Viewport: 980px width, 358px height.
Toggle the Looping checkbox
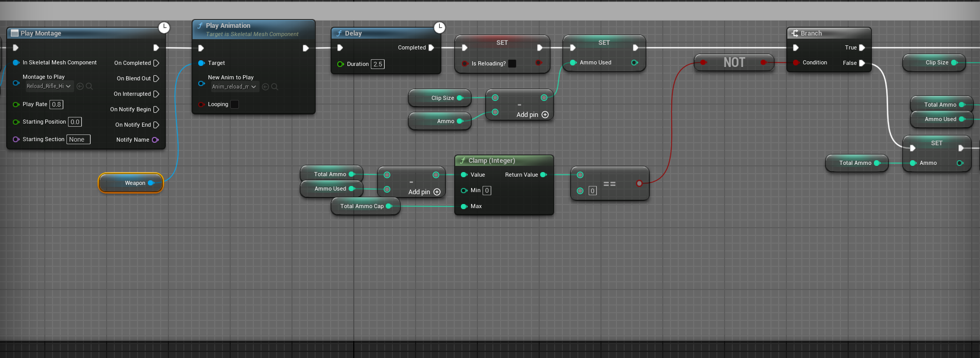click(x=234, y=105)
